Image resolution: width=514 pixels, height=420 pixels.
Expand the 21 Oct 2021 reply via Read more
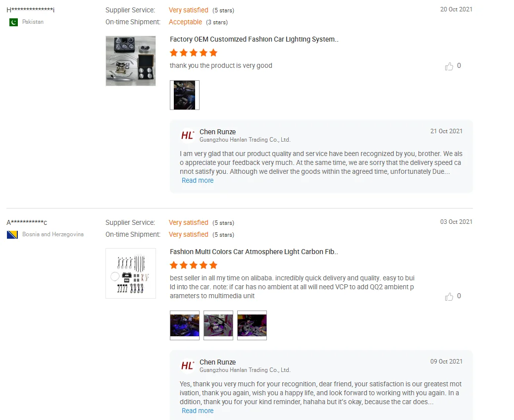[198, 181]
